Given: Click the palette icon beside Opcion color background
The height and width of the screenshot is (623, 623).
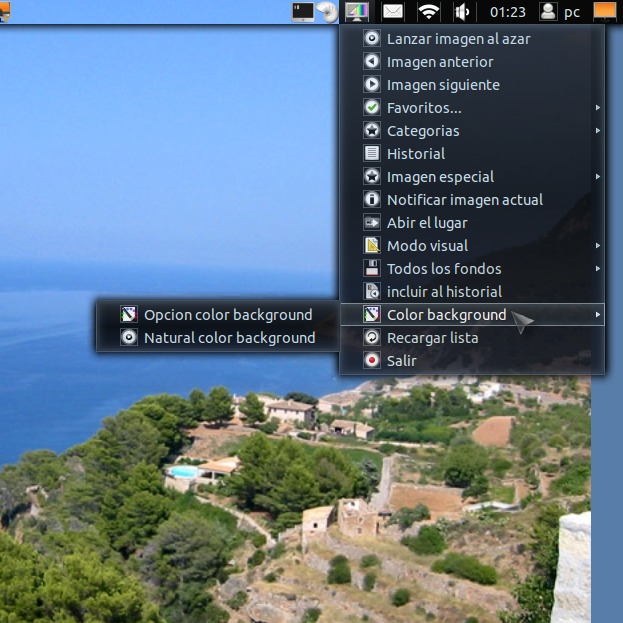Looking at the screenshot, I should (x=129, y=315).
